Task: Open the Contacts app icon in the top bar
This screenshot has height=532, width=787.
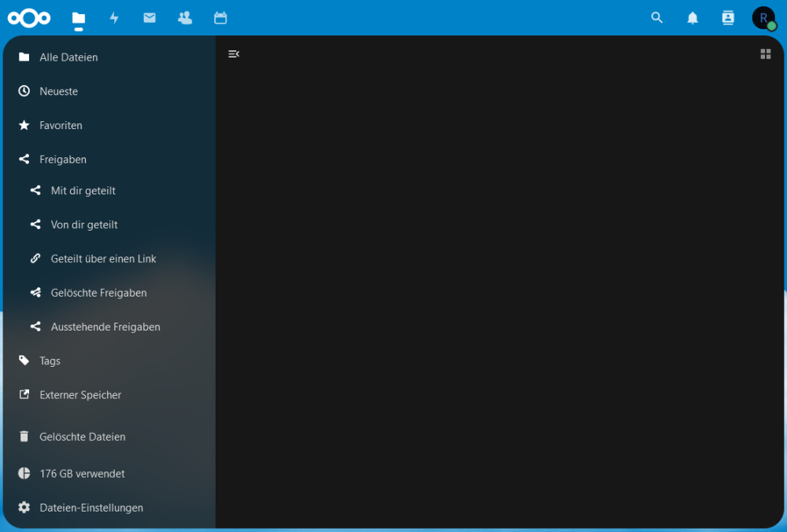Action: tap(185, 18)
